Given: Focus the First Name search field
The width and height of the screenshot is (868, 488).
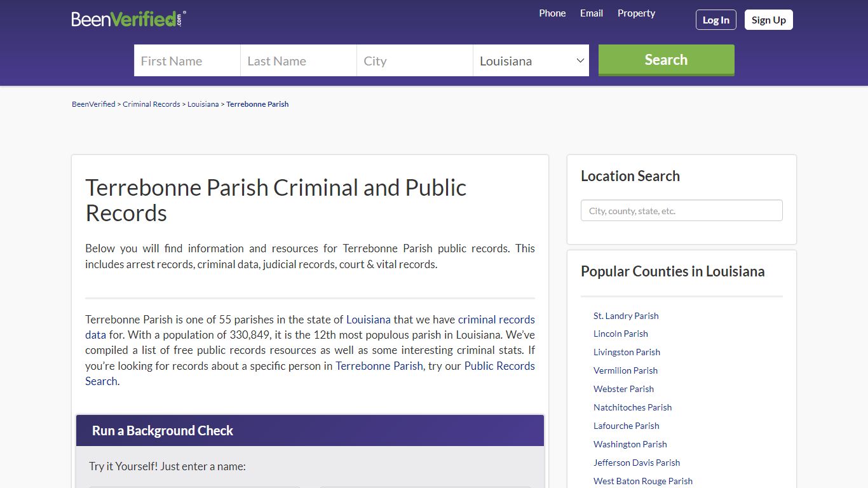Looking at the screenshot, I should (x=187, y=60).
